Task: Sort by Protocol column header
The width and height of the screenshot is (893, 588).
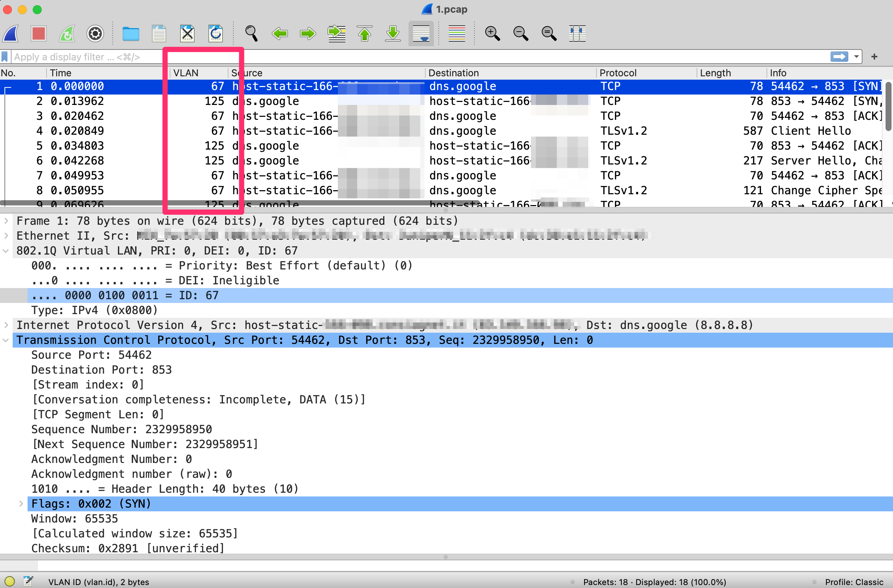Action: tap(646, 73)
